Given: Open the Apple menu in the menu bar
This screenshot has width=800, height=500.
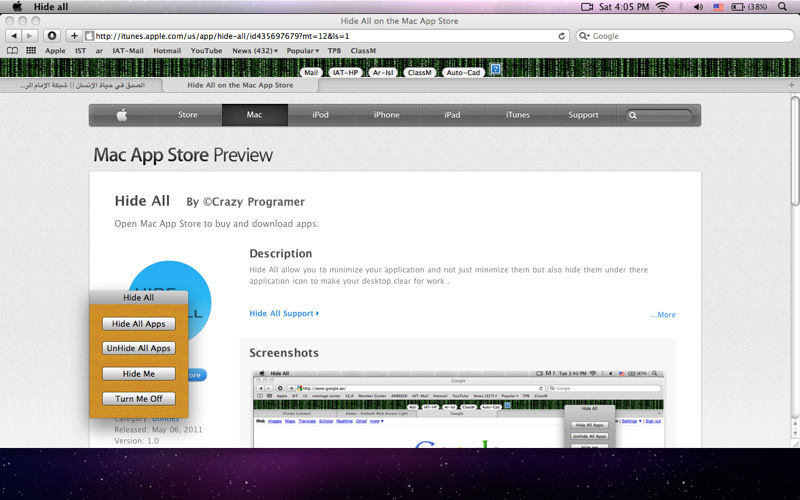Looking at the screenshot, I should [x=17, y=7].
